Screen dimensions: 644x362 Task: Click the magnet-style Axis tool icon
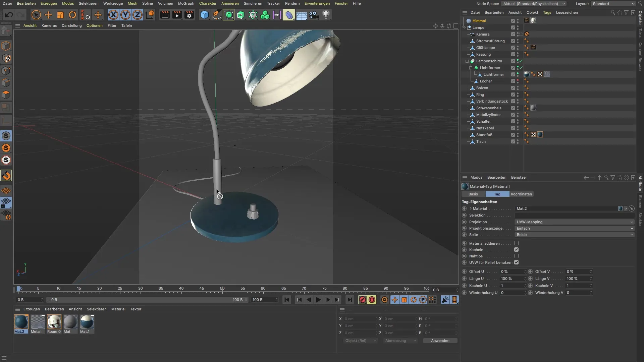(x=6, y=176)
